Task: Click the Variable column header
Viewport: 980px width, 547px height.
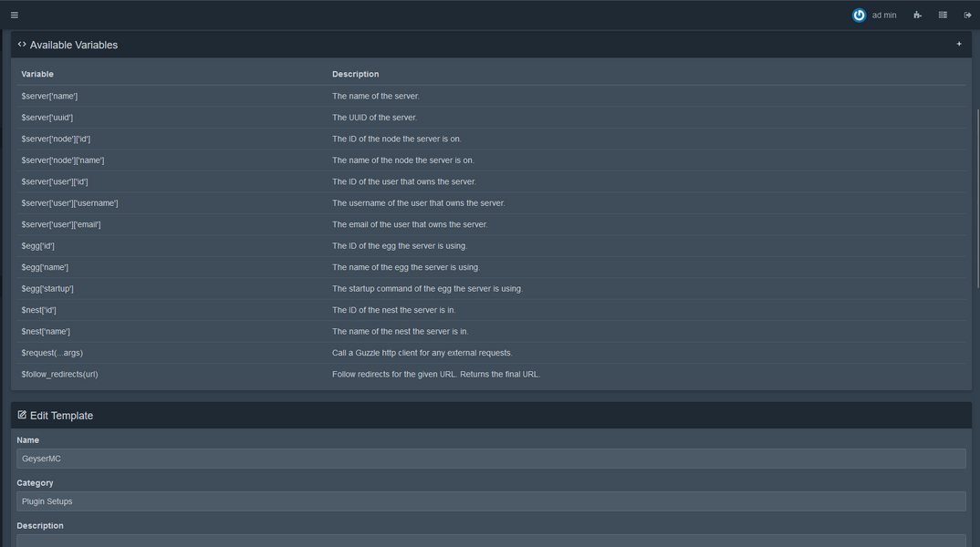Action: [37, 74]
